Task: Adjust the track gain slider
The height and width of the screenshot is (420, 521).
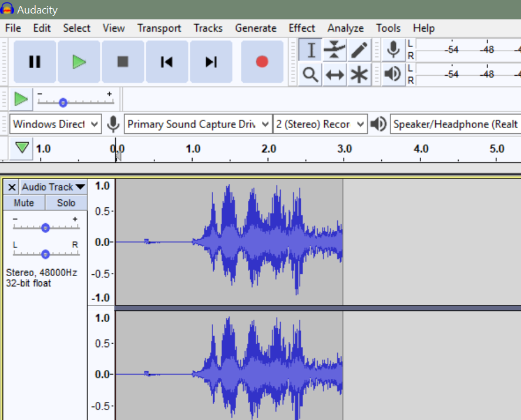Action: click(45, 228)
